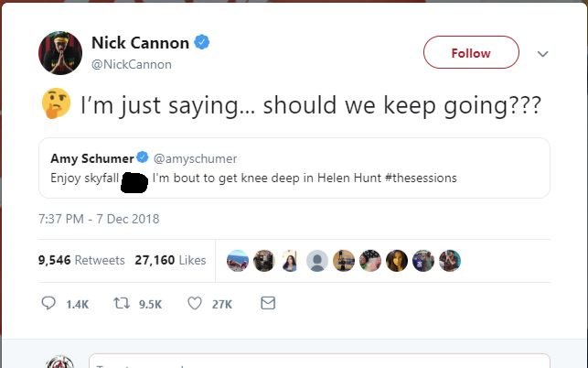
Task: Click the last liker avatar thumbnail
Action: click(450, 261)
